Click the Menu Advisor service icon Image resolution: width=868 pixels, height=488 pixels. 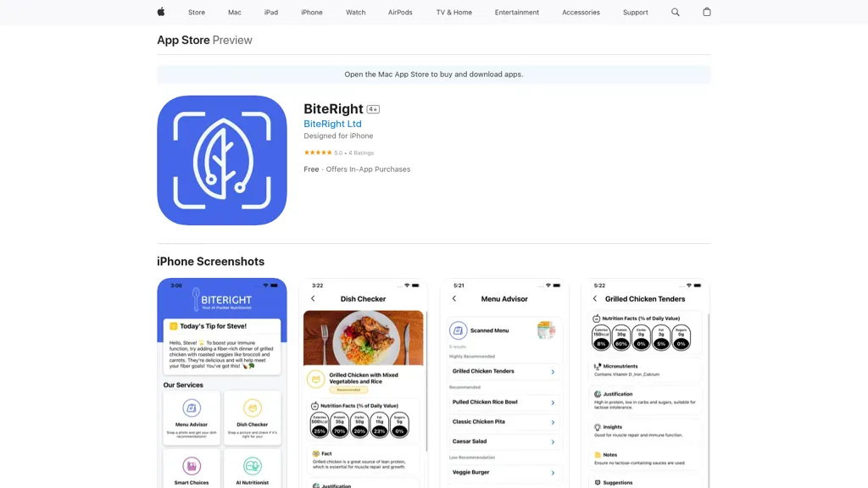click(x=192, y=408)
